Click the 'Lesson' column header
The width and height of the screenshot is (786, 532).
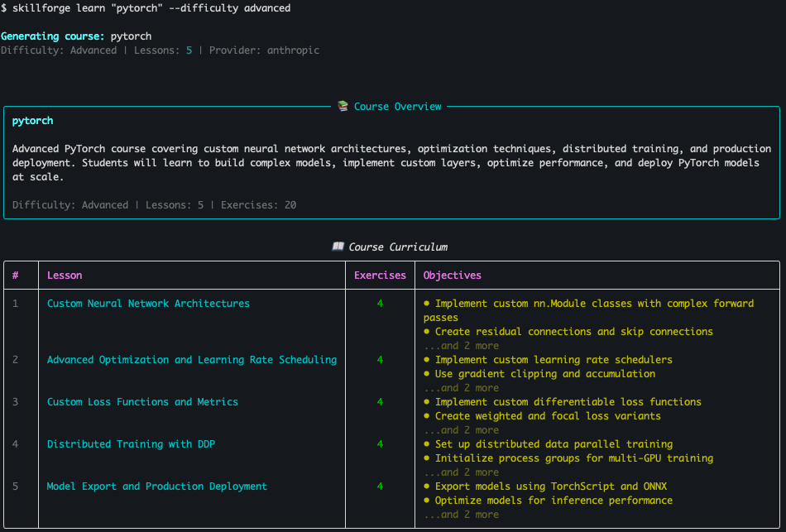pyautogui.click(x=65, y=276)
